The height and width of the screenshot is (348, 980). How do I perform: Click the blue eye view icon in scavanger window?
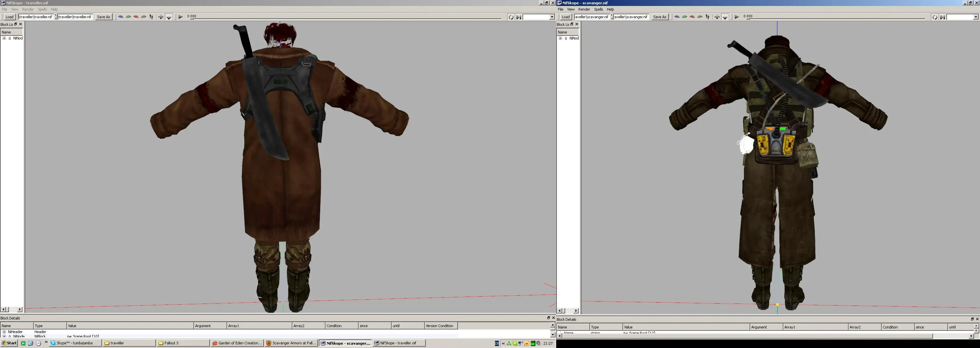677,17
